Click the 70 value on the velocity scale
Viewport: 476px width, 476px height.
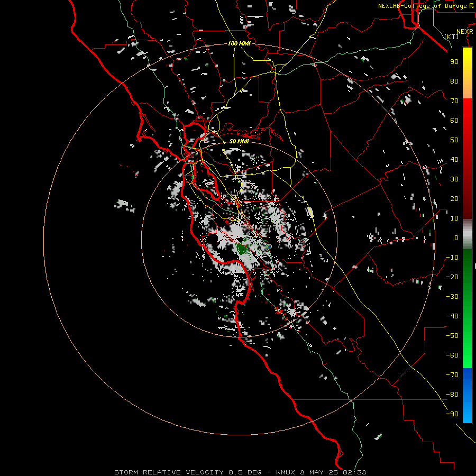454,101
